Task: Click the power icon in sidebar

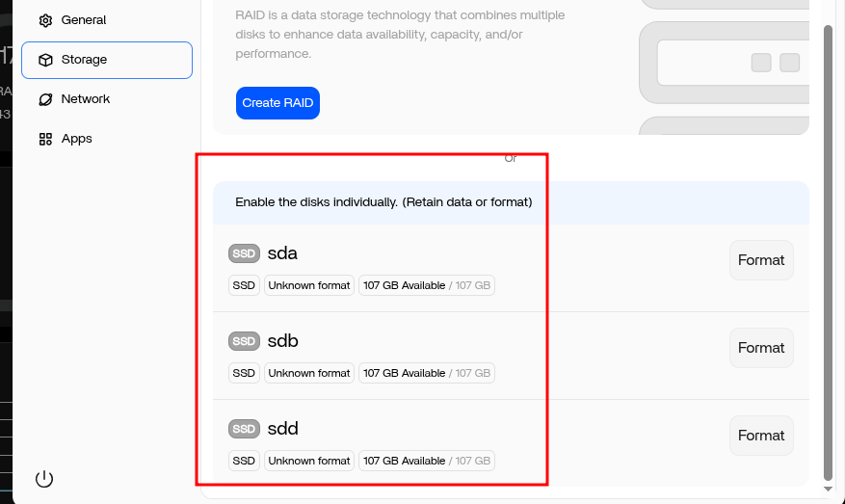Action: [44, 479]
